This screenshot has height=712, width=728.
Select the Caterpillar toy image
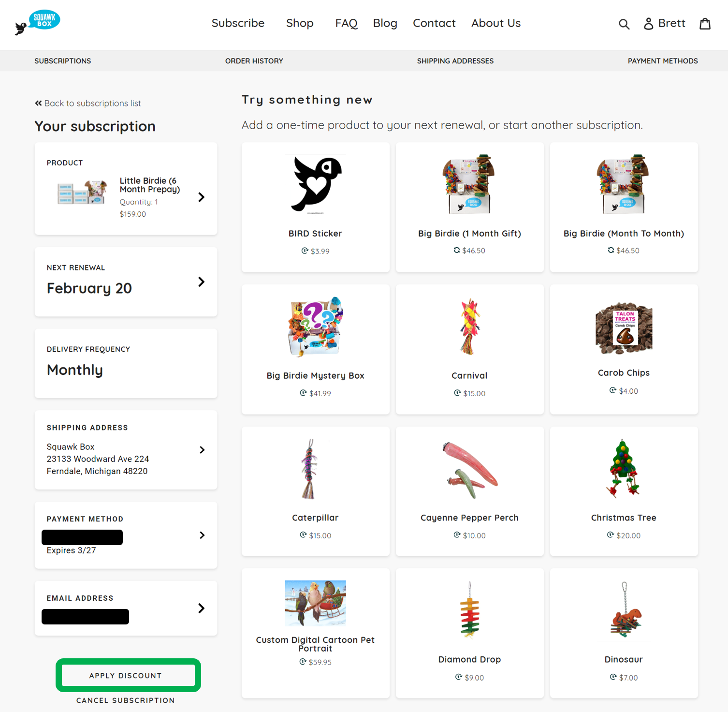coord(309,469)
